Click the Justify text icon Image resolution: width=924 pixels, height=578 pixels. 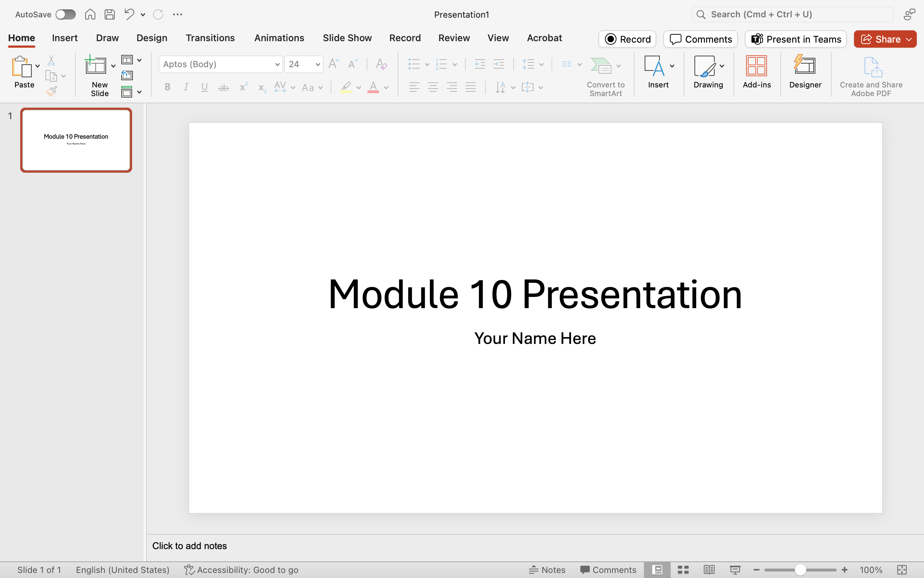[471, 87]
